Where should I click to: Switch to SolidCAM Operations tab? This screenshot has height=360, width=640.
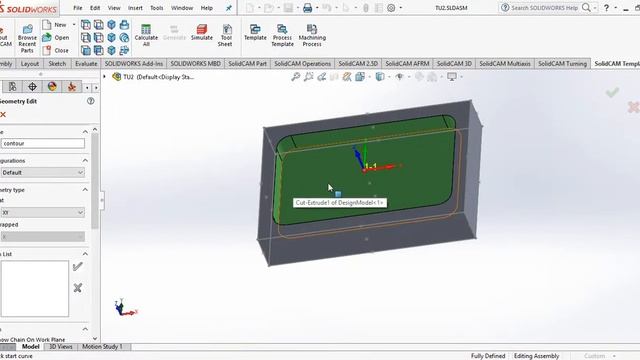click(302, 64)
